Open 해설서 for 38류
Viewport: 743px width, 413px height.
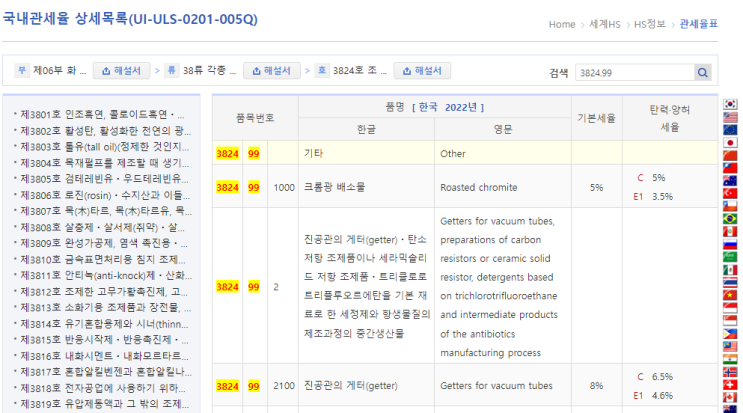271,71
